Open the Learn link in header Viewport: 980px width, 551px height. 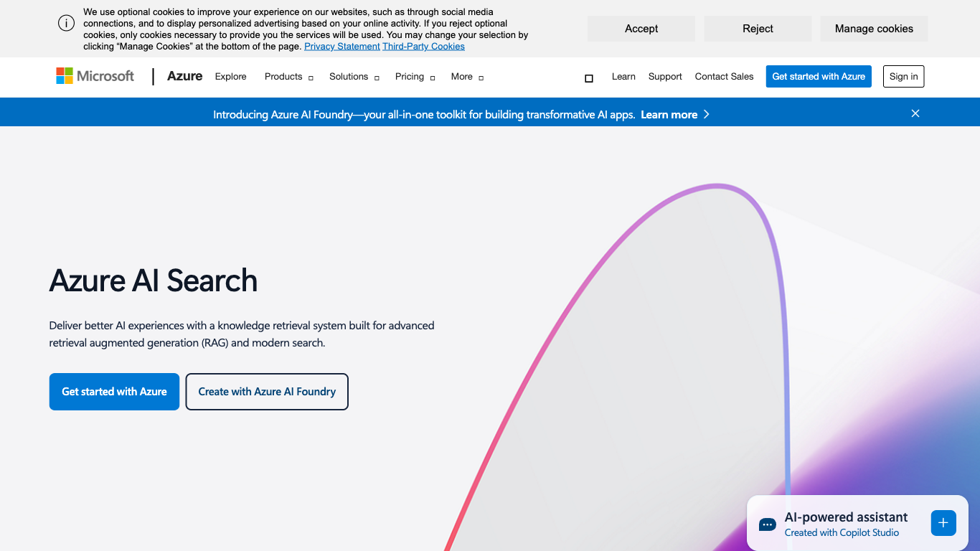pos(623,77)
